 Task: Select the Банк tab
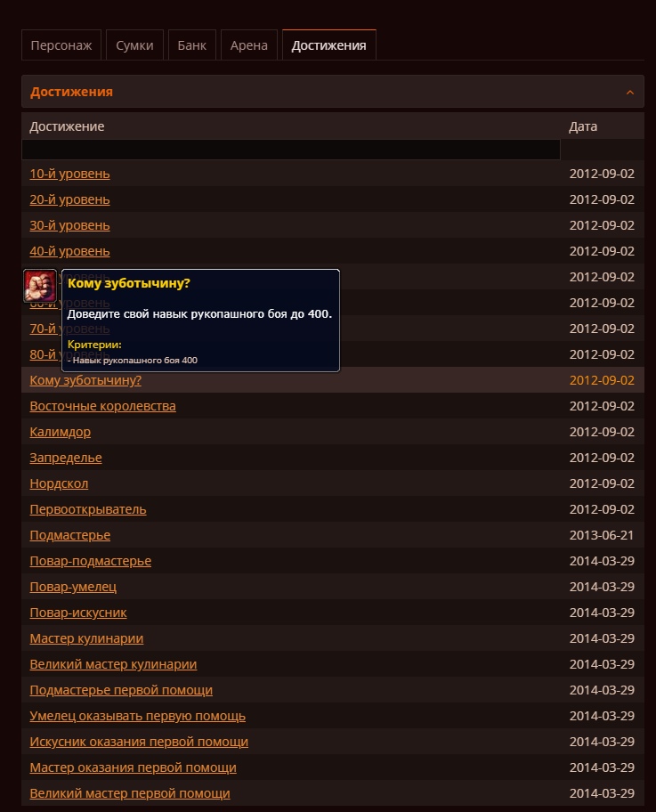192,45
